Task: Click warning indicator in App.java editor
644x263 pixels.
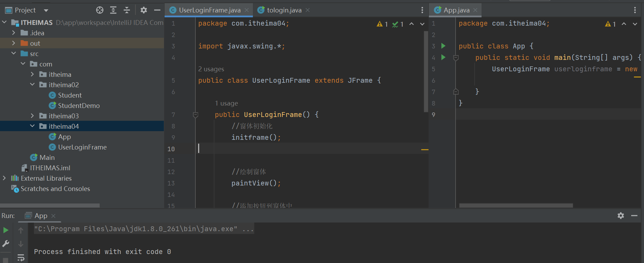Action: click(610, 24)
